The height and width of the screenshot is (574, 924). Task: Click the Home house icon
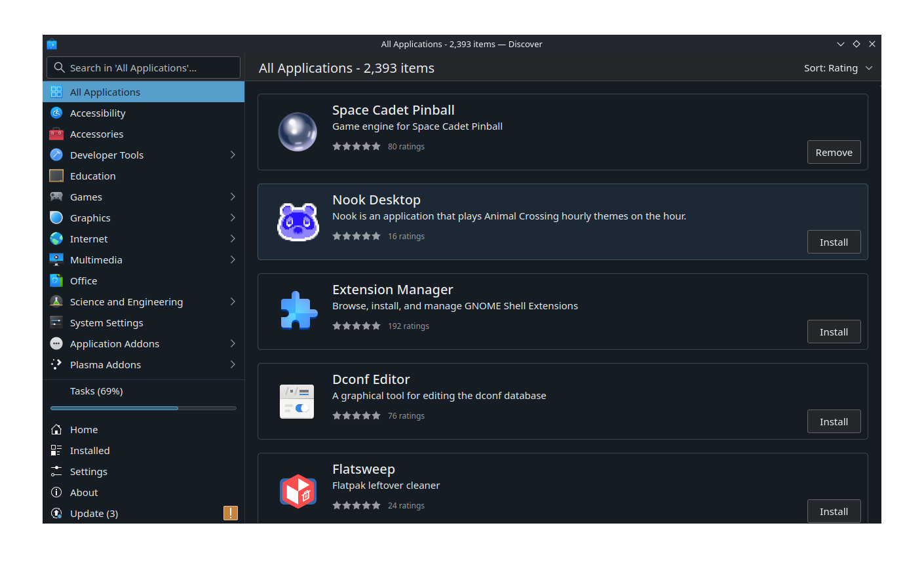coord(56,429)
